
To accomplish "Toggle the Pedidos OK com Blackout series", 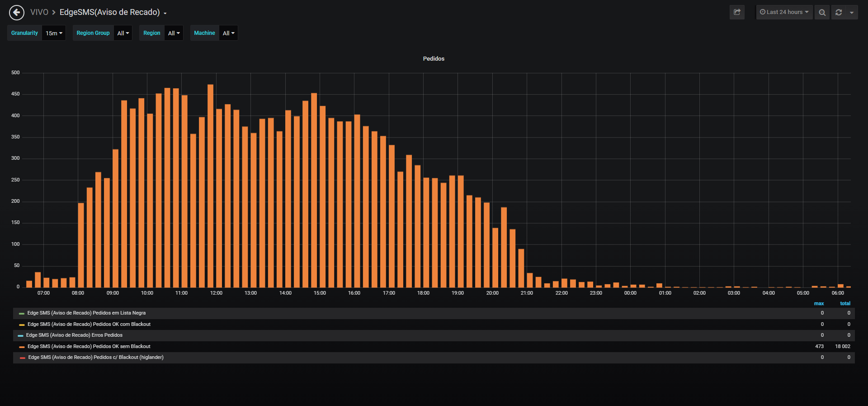I will (89, 325).
